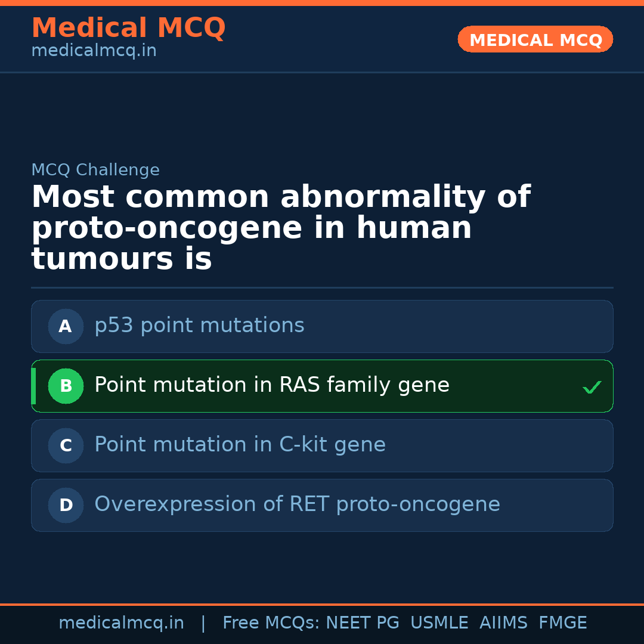Open medicalmcq.in link under the header
The width and height of the screenshot is (644, 644).
pyautogui.click(x=94, y=51)
